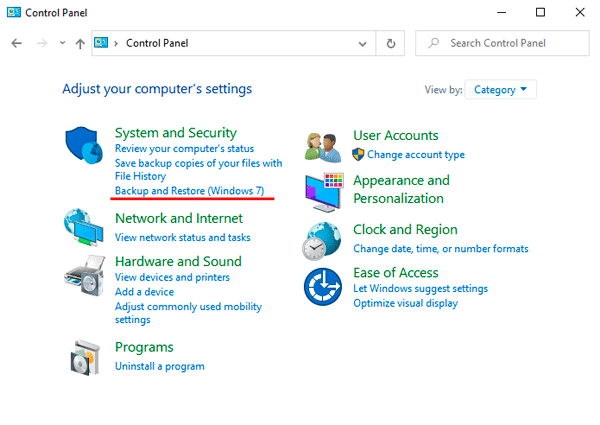Select Change date, time, or number formats
Viewport: 600px width, 425px height.
[x=441, y=249]
